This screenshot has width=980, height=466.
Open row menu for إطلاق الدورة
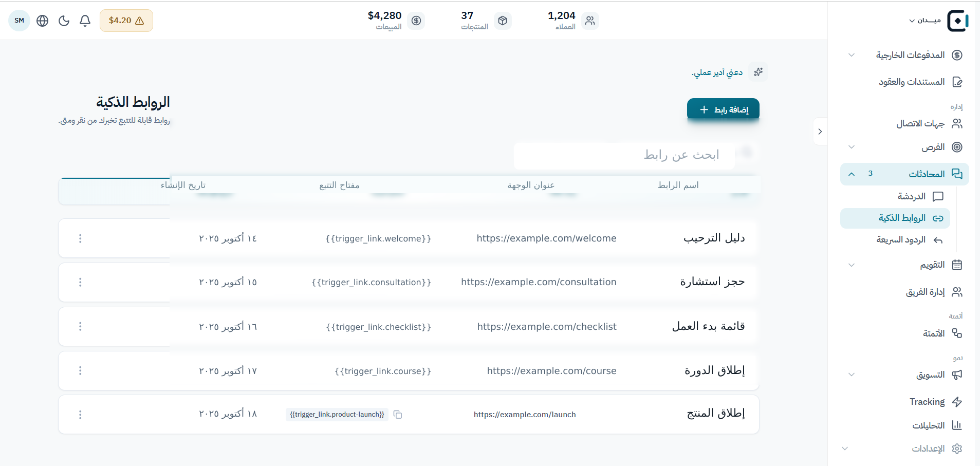[x=80, y=370]
